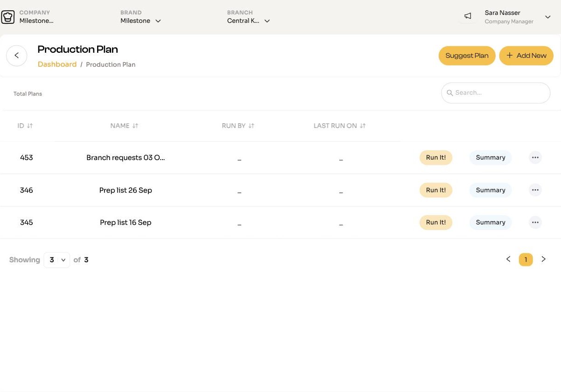Click Sara Nasser user name

tap(503, 13)
